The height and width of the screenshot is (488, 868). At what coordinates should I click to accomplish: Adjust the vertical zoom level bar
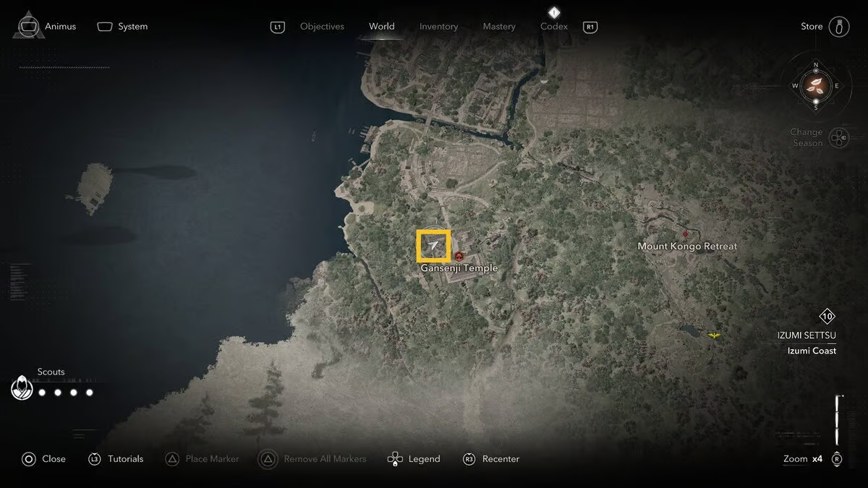point(838,420)
